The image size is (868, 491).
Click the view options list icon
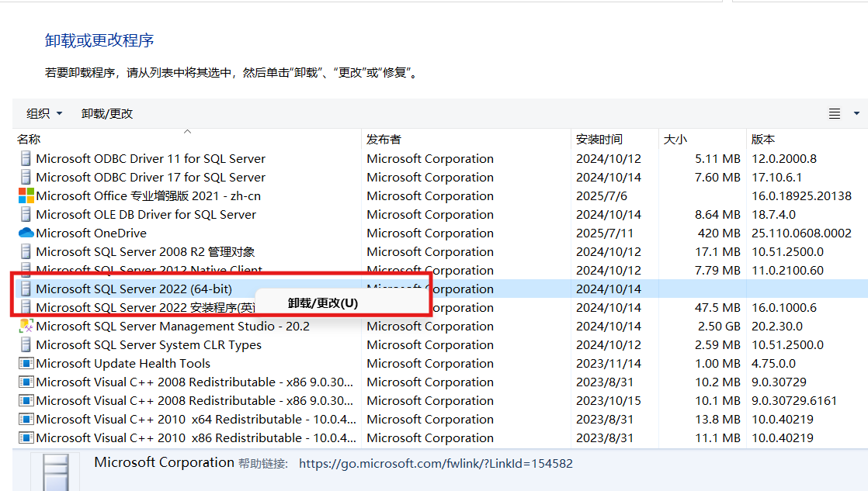835,114
